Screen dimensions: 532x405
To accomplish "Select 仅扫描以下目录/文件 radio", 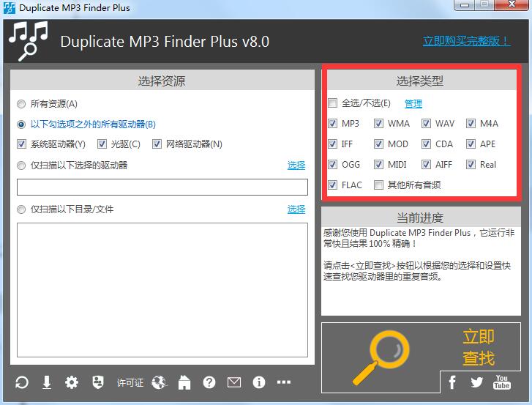I will coord(21,209).
